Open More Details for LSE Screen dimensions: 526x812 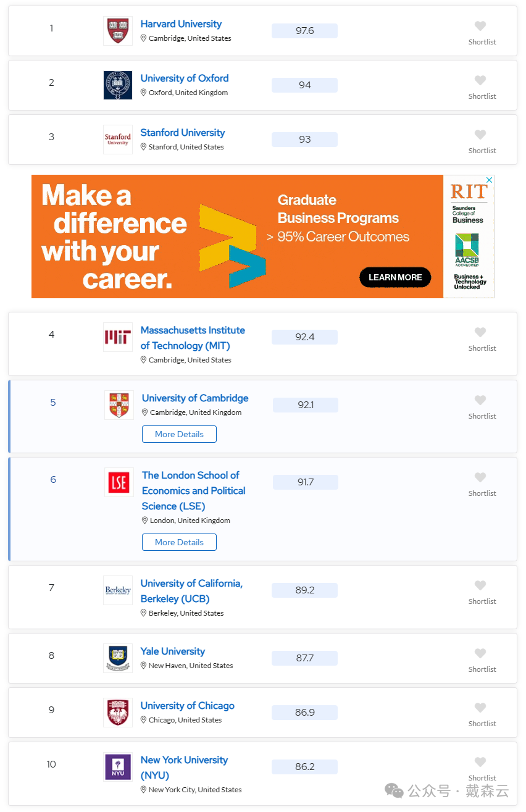point(179,542)
